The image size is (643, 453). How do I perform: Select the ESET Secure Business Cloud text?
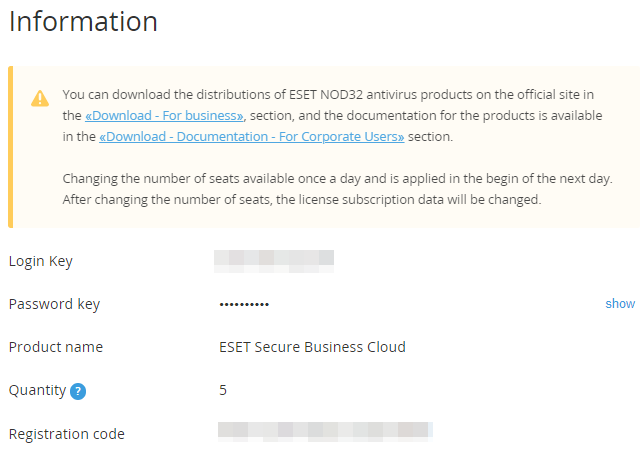coord(312,347)
